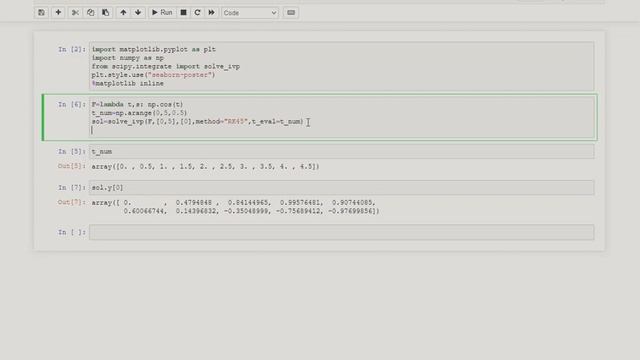
Task: Click into the imports cell In [2]
Action: pyautogui.click(x=342, y=66)
